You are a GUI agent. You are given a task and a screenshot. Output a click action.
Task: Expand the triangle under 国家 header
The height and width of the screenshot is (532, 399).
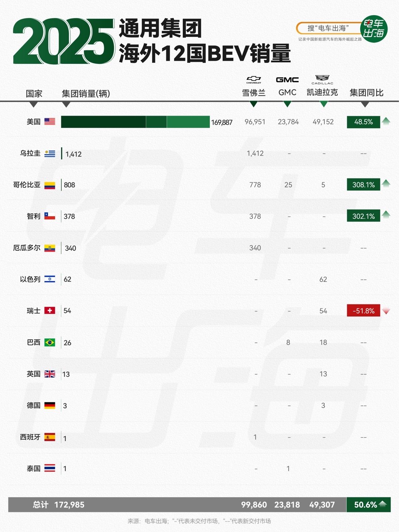click(x=34, y=105)
